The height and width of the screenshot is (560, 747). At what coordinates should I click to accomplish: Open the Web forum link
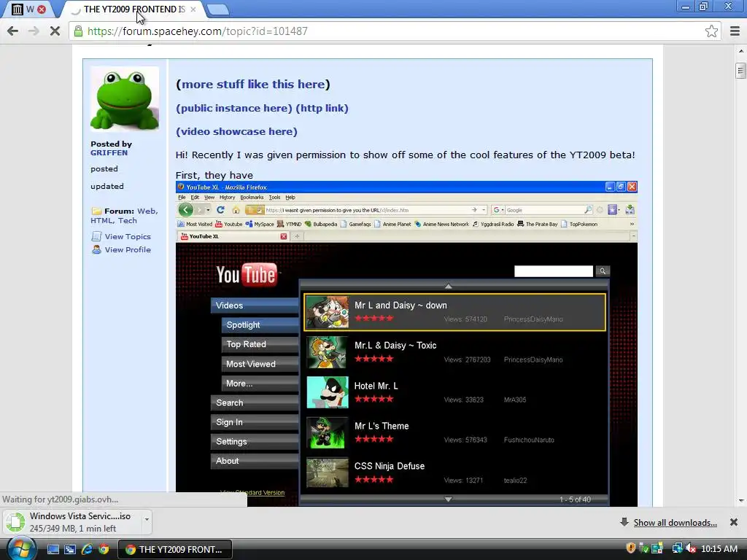[x=147, y=211]
